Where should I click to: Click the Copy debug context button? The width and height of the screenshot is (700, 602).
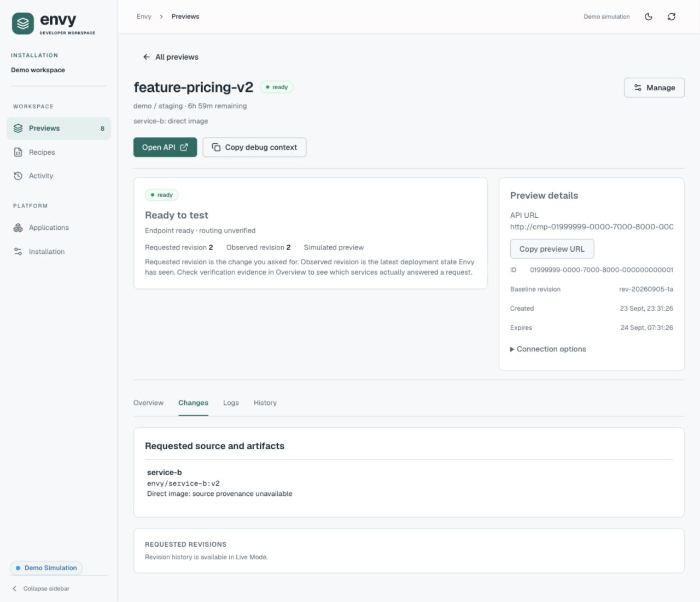coord(254,147)
